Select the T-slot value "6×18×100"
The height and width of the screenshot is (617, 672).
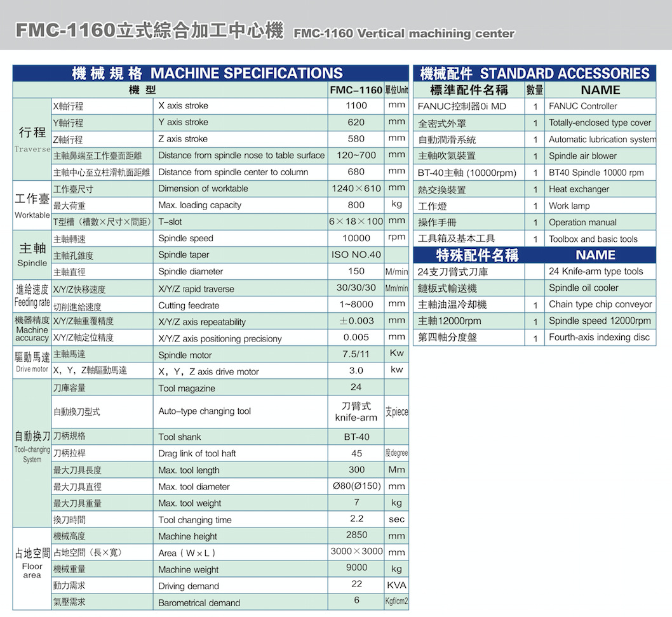(356, 222)
